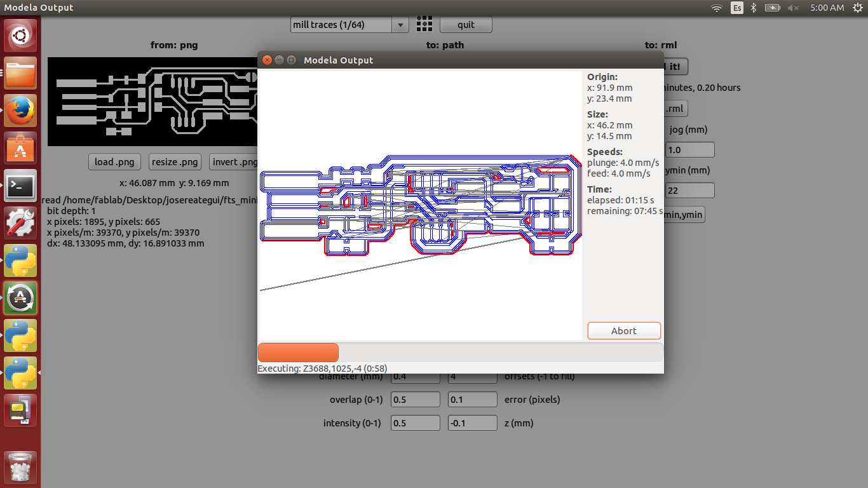Minimize the Modela Output dialog
Viewport: 868px width, 488px height.
(x=279, y=60)
